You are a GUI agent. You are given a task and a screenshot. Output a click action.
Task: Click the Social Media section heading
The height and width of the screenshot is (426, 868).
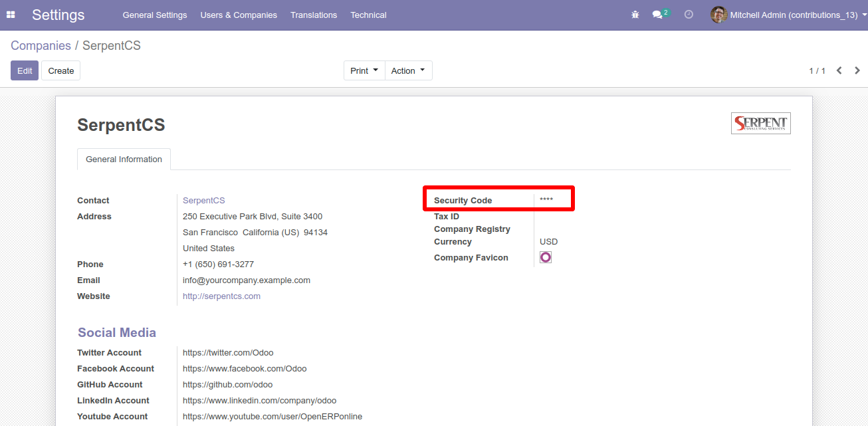click(117, 333)
